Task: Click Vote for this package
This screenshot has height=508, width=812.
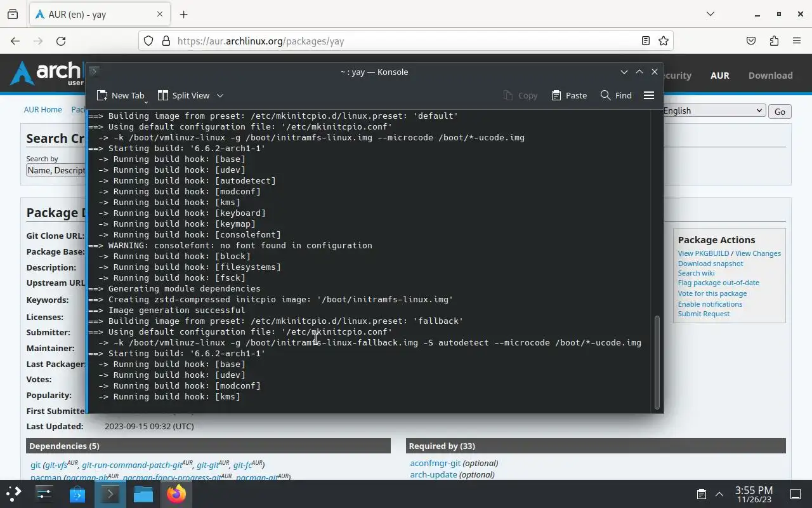Action: pyautogui.click(x=712, y=293)
